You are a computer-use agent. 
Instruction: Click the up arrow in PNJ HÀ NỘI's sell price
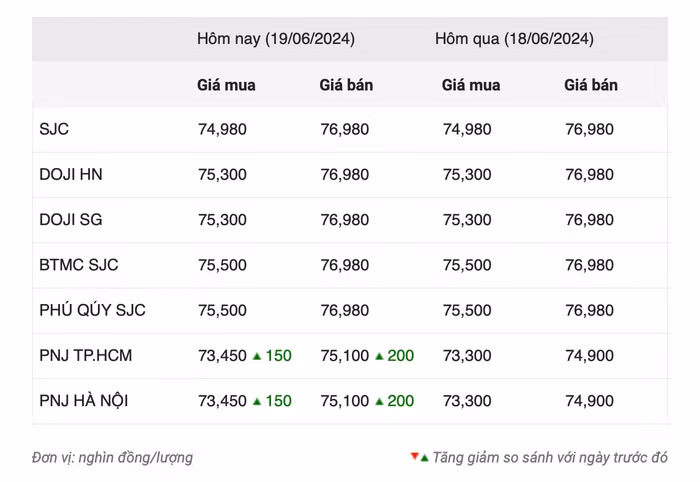(379, 401)
